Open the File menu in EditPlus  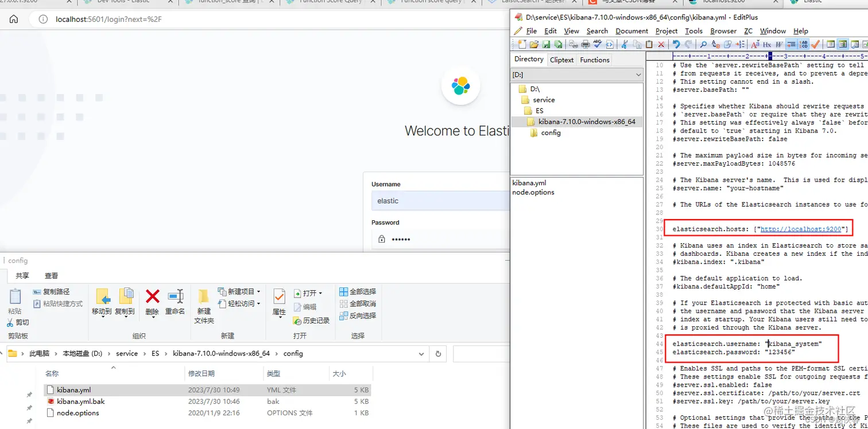pyautogui.click(x=532, y=31)
